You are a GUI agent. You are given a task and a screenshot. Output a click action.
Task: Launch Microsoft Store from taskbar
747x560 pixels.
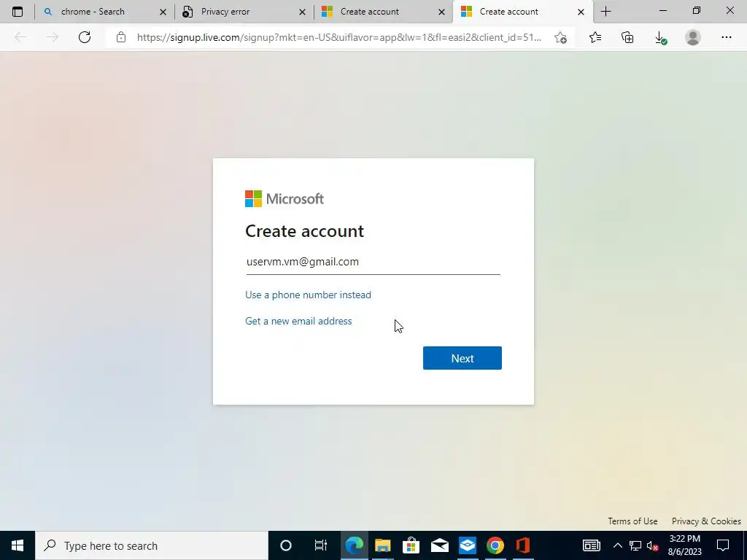pos(411,545)
